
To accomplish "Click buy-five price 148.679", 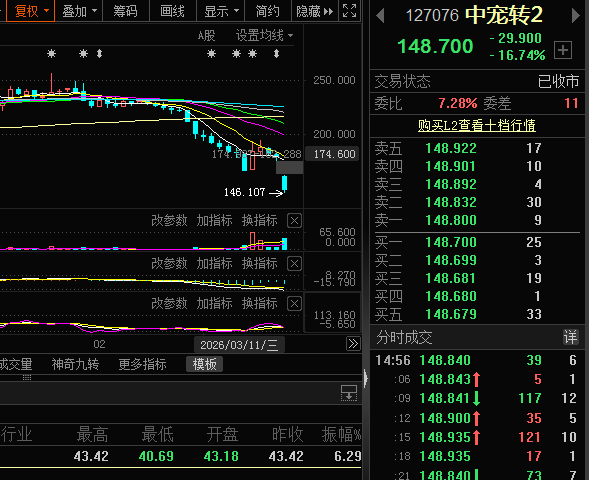I will tap(451, 314).
